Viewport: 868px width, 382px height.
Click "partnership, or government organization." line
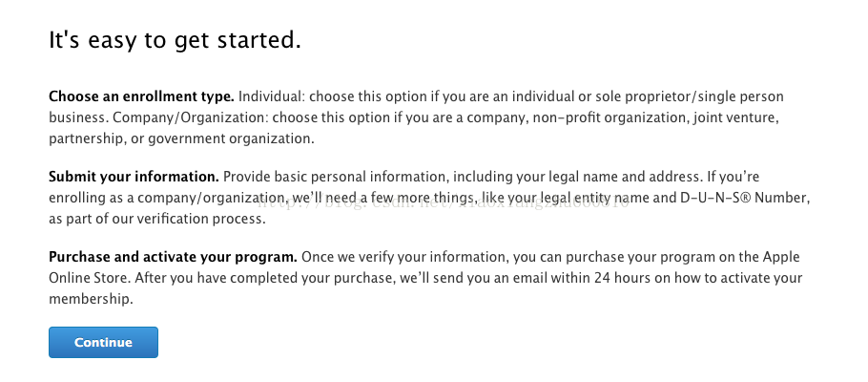pos(181,138)
